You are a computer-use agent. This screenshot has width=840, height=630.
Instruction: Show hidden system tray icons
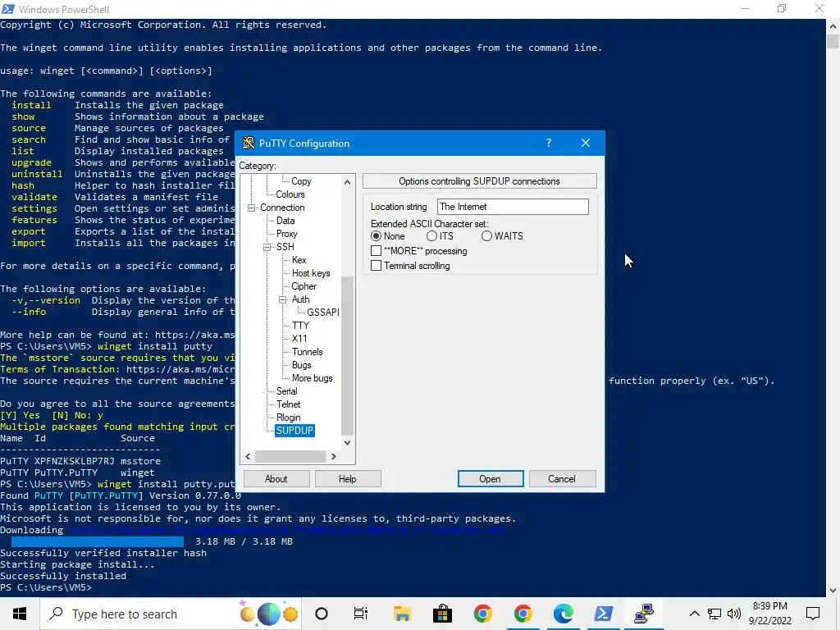pos(694,614)
